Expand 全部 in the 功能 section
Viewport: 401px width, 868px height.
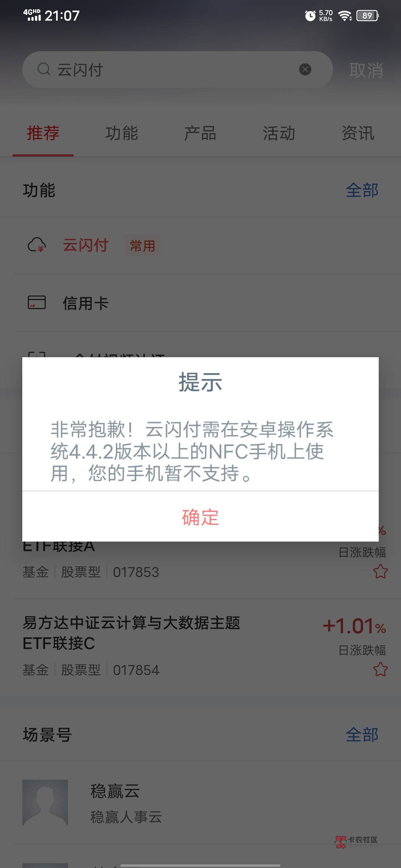point(362,190)
